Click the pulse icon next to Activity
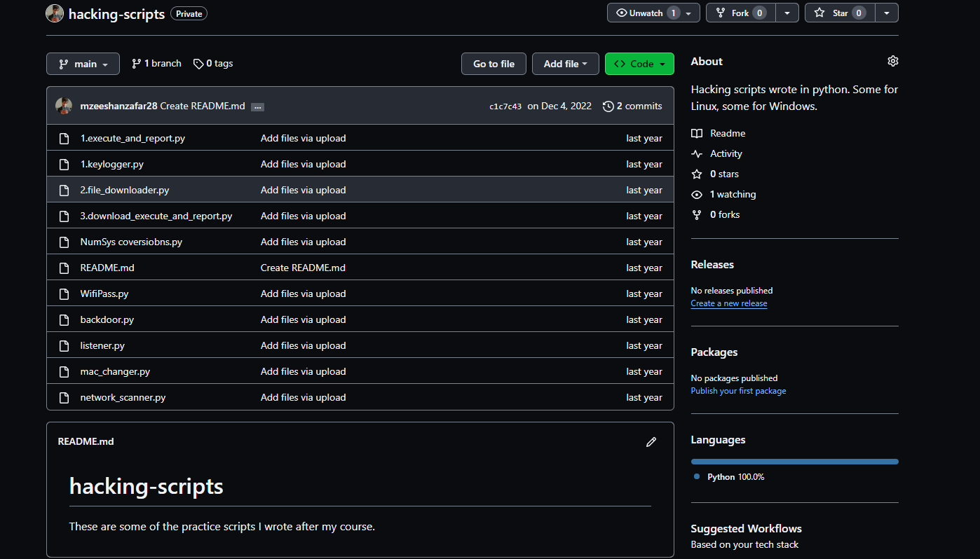This screenshot has width=980, height=559. [x=696, y=153]
